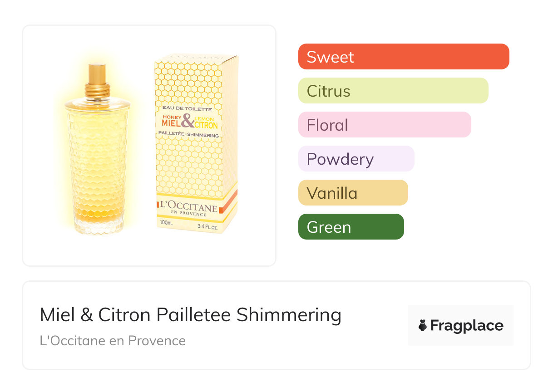
Task: Click the Fragplace bee logo icon
Action: [423, 325]
